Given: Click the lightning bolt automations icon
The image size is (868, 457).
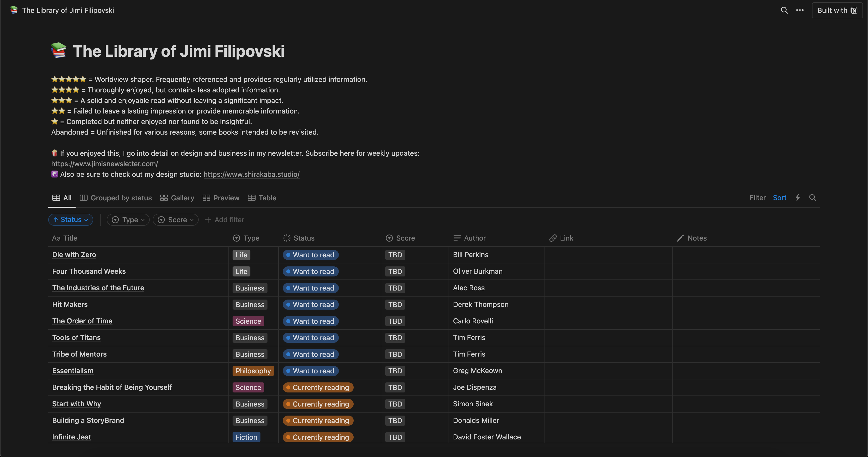Looking at the screenshot, I should tap(798, 198).
